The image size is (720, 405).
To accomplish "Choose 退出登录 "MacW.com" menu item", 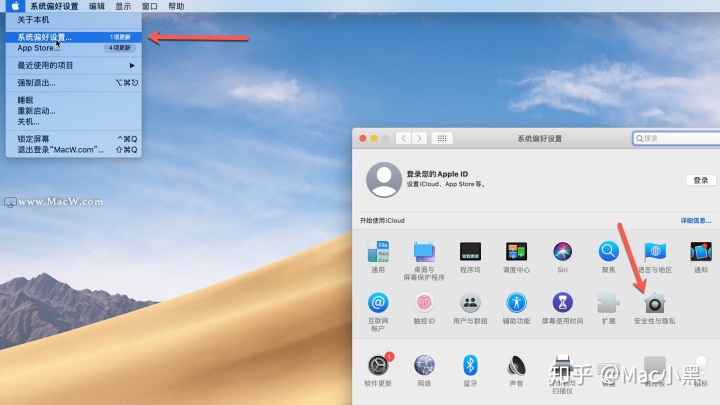I will click(73, 150).
